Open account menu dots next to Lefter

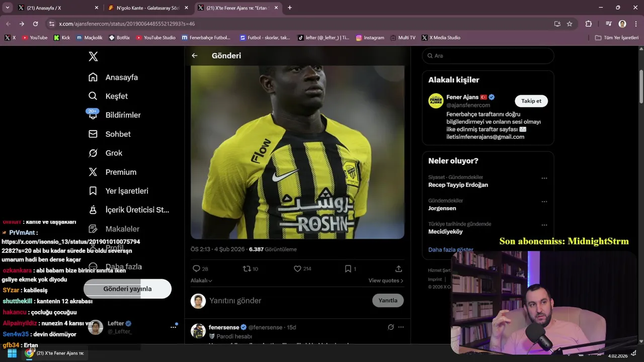(x=173, y=327)
